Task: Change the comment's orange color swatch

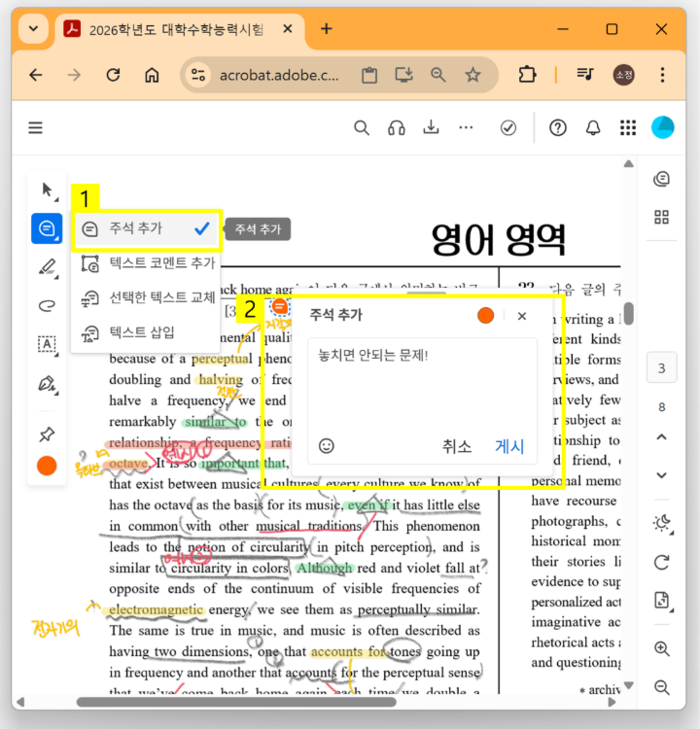Action: (485, 316)
